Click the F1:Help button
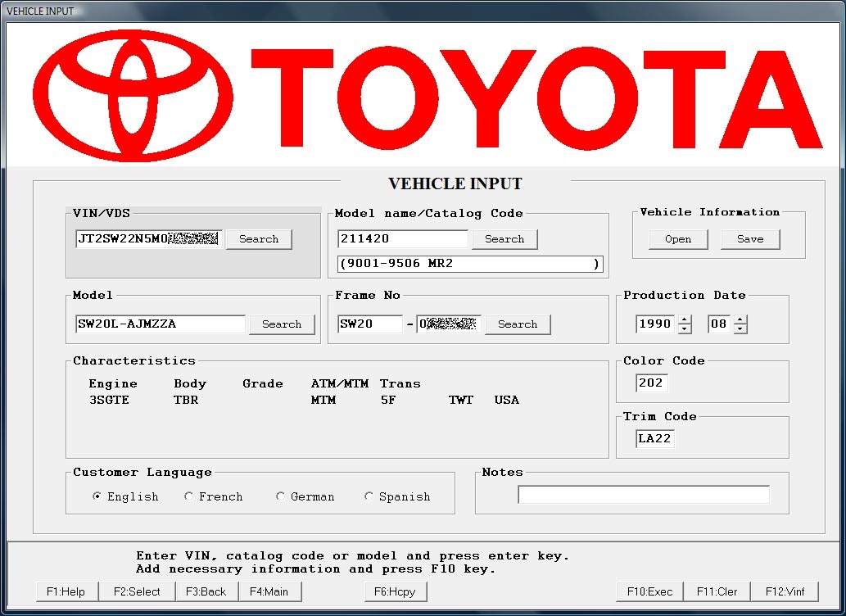 (x=67, y=591)
